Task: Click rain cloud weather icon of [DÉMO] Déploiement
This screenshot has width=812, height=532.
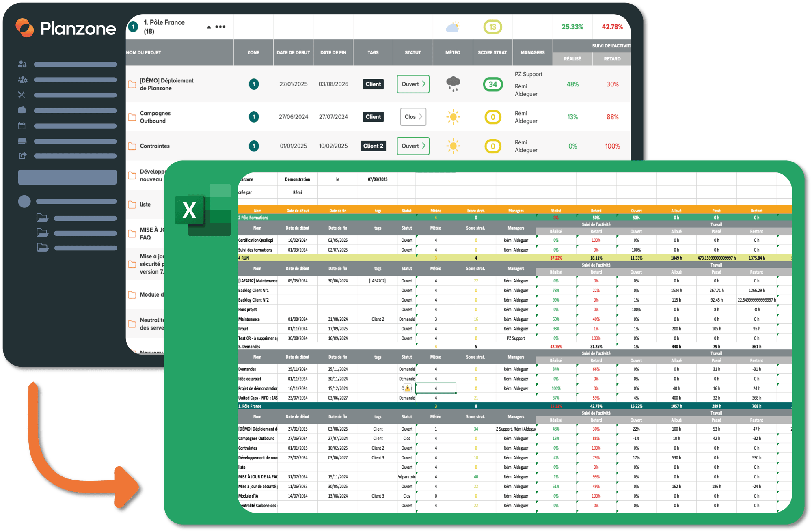Action: tap(453, 84)
